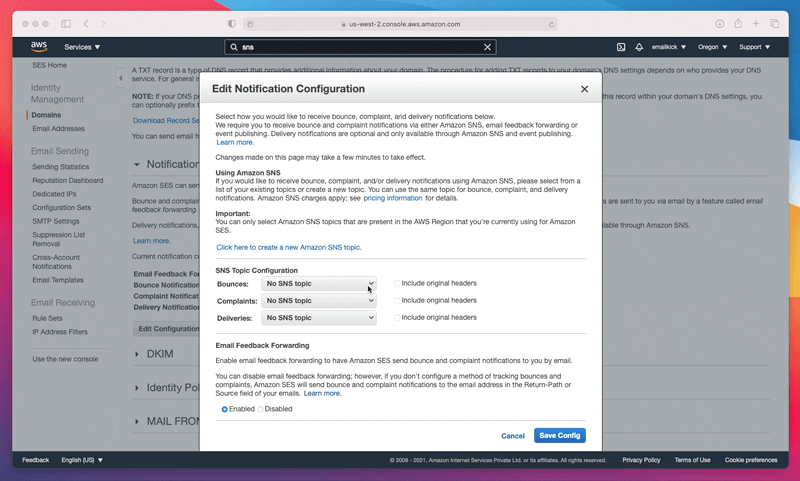The width and height of the screenshot is (800, 481).
Task: Click Use the new console
Action: (65, 359)
